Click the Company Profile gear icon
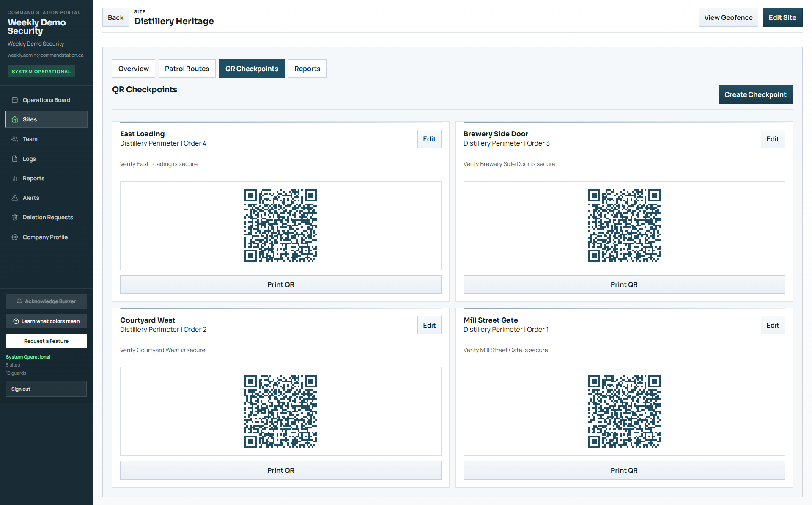Image resolution: width=812 pixels, height=505 pixels. (15, 237)
